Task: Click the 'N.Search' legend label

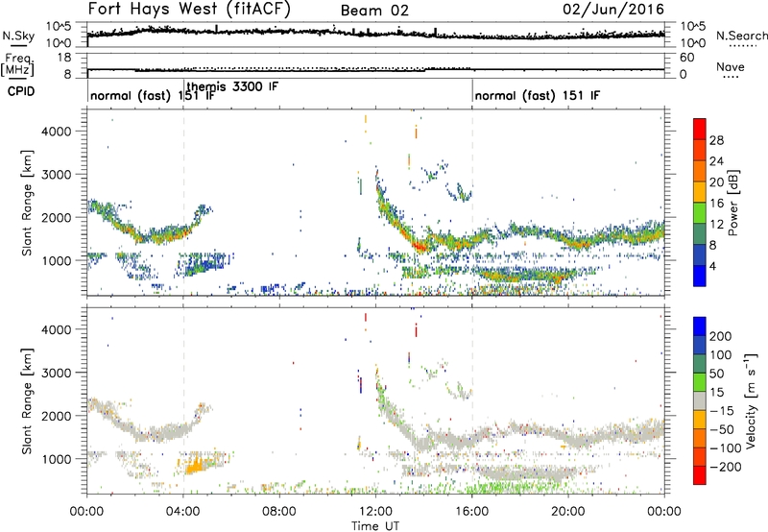Action: [741, 36]
